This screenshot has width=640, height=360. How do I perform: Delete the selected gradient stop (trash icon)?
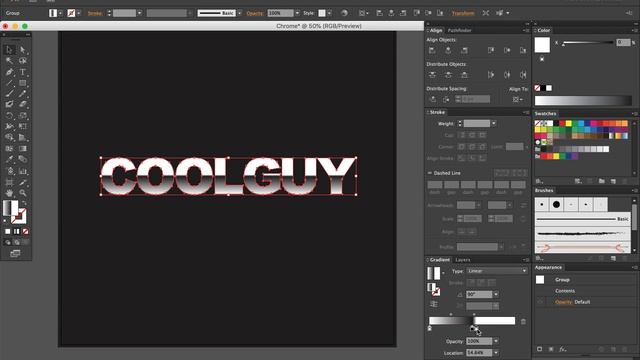(x=523, y=322)
